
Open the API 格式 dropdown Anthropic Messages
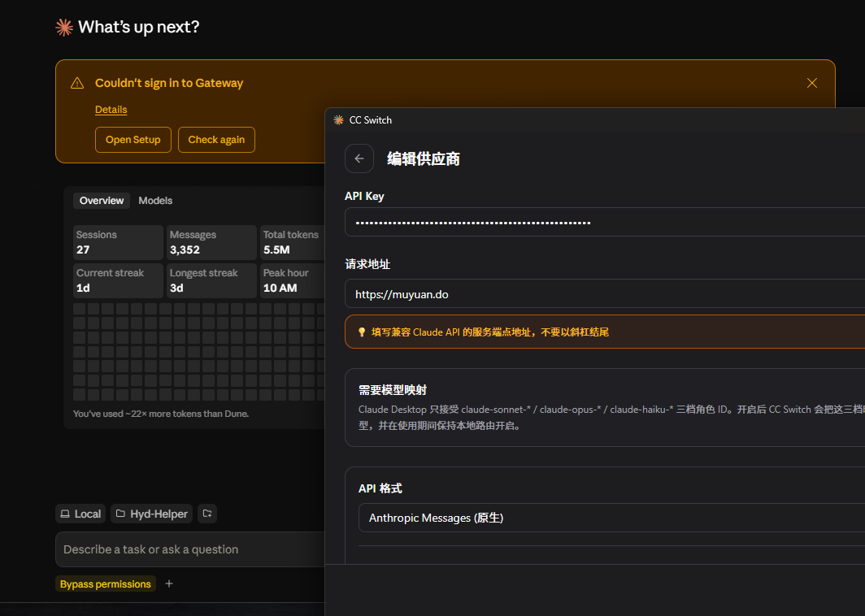click(x=611, y=518)
